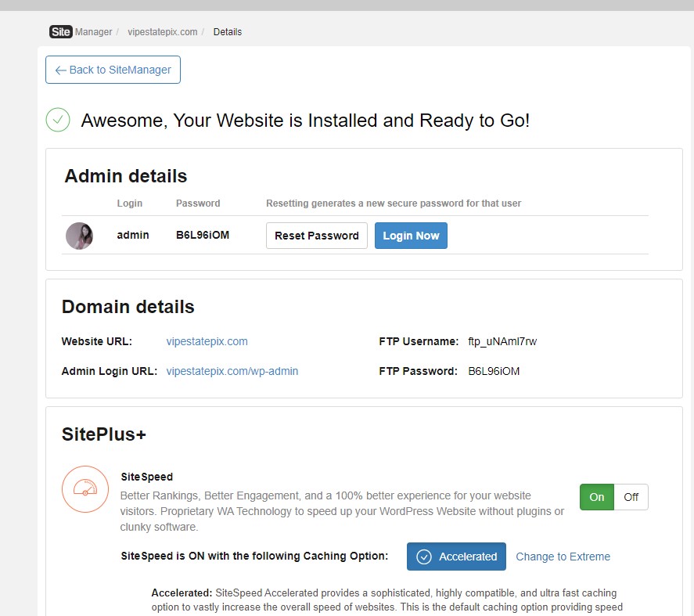This screenshot has width=694, height=616.
Task: Click the admin user avatar photo
Action: [x=79, y=236]
